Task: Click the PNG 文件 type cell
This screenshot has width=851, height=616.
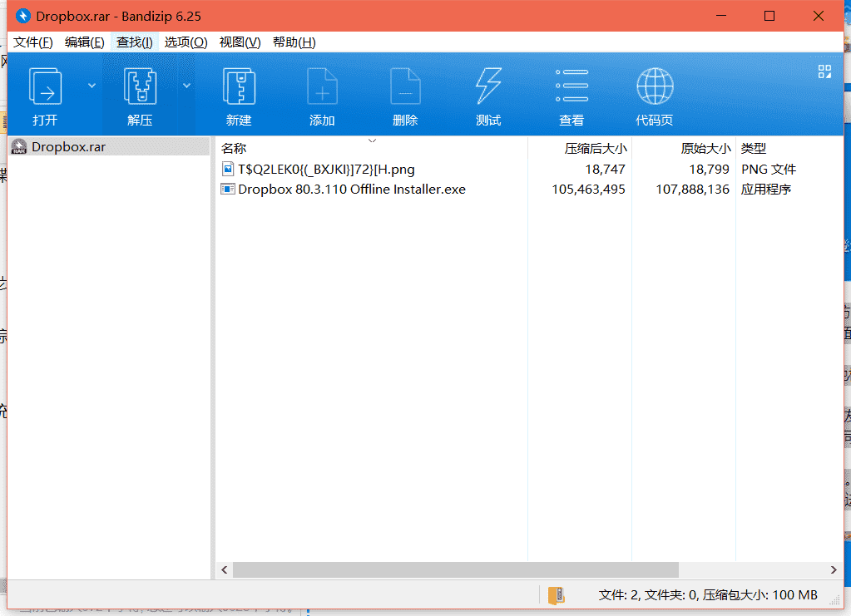Action: pyautogui.click(x=769, y=170)
